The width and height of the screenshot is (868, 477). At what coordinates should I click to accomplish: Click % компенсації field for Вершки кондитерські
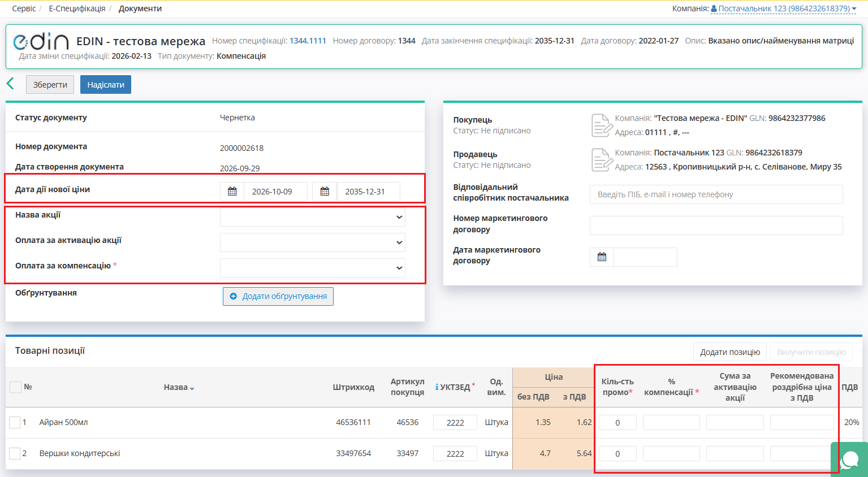[x=671, y=454]
